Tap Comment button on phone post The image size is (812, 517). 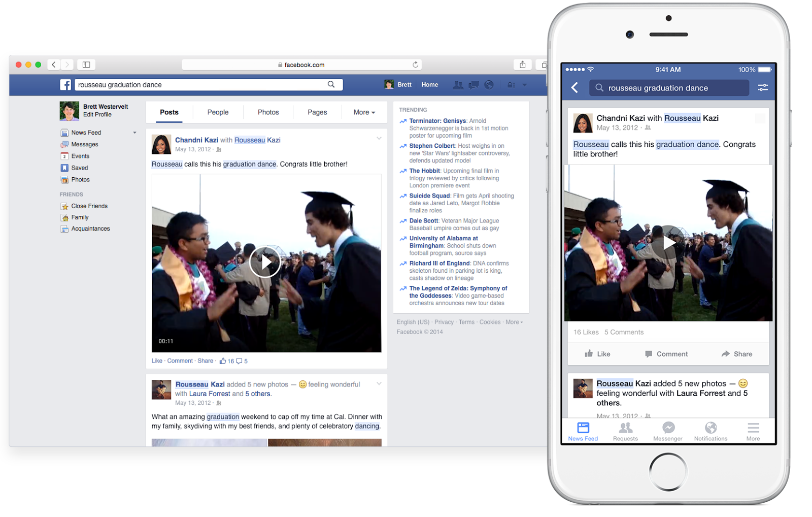pyautogui.click(x=666, y=354)
